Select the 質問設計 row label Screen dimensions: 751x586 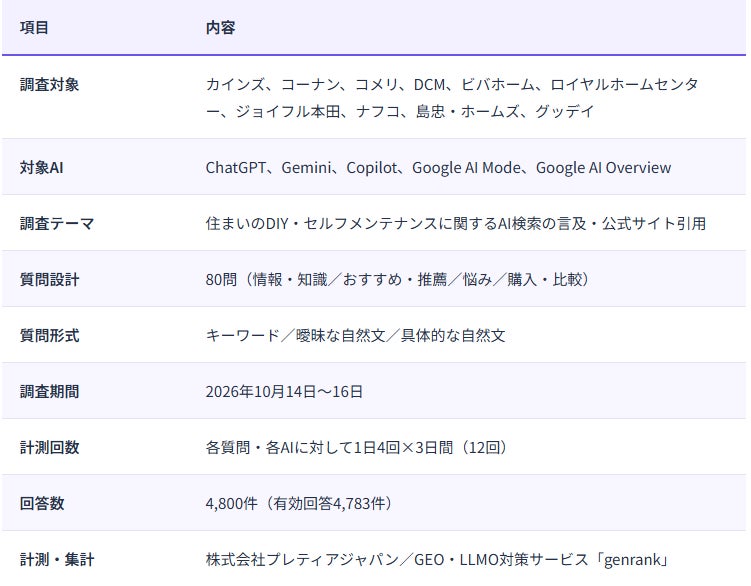tap(49, 280)
